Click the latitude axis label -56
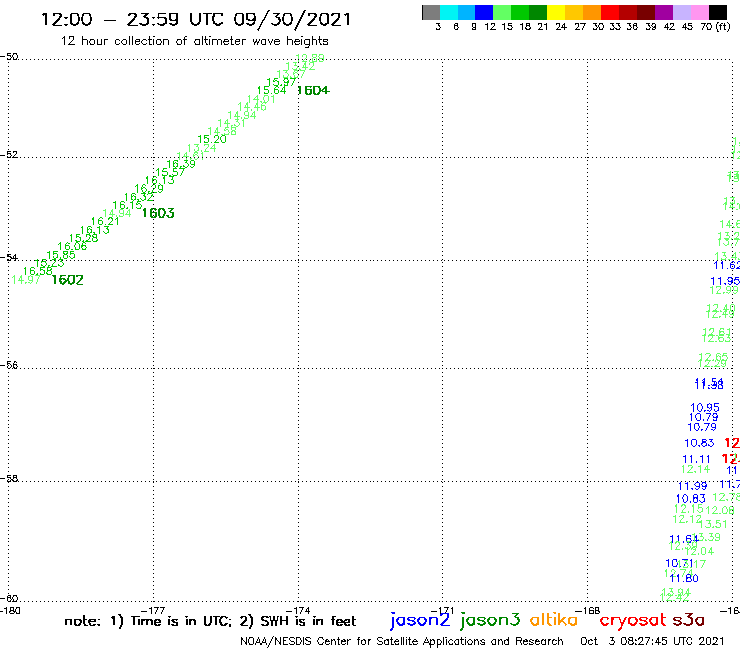The width and height of the screenshot is (740, 650). 9,365
